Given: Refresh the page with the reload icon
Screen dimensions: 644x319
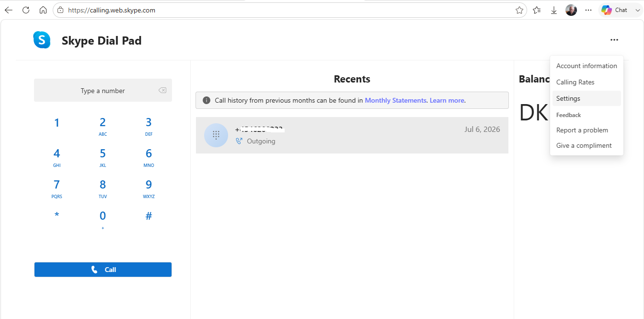Looking at the screenshot, I should [x=26, y=10].
